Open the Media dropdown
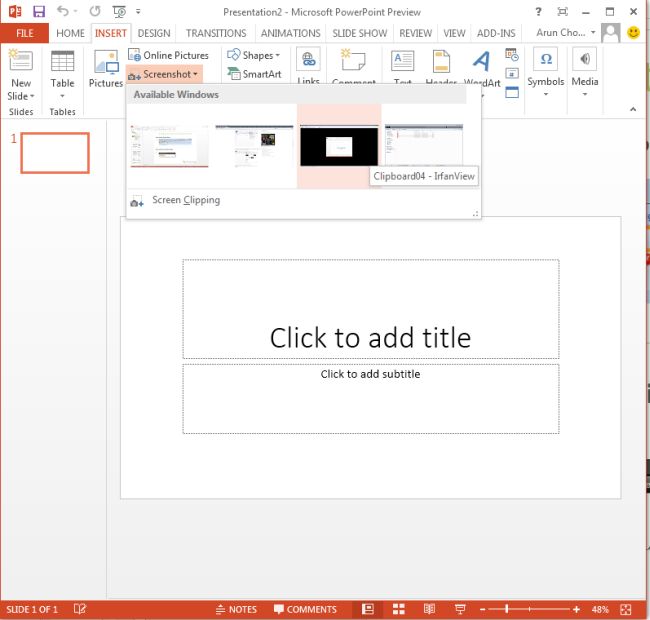Image resolution: width=650 pixels, height=620 pixels. (585, 72)
